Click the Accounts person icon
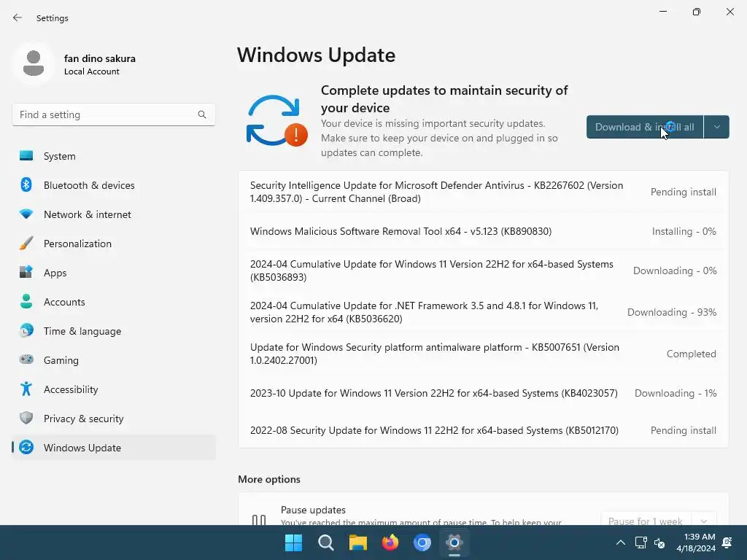The width and height of the screenshot is (747, 560). 26,301
